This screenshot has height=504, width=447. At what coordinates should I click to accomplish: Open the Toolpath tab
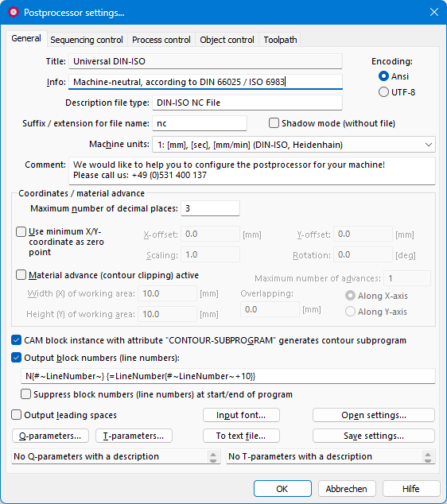pyautogui.click(x=280, y=40)
